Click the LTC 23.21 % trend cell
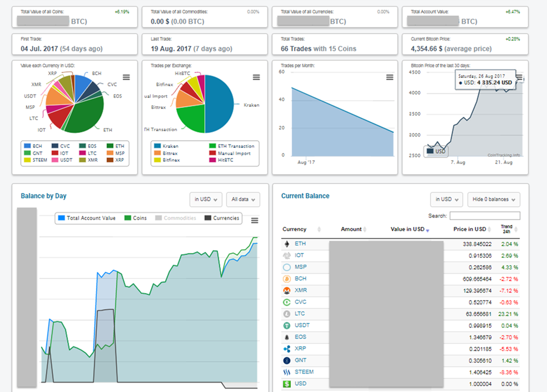547x392 pixels. pyautogui.click(x=508, y=314)
